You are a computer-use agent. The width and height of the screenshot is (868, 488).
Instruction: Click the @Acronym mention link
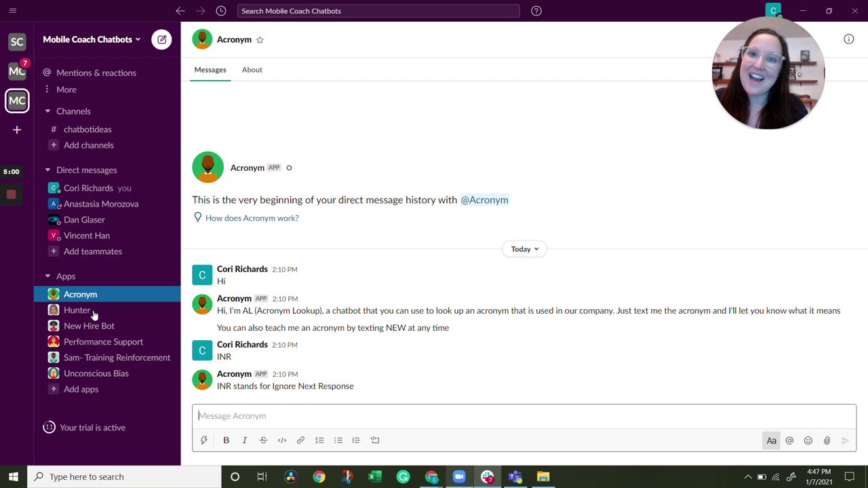[484, 200]
